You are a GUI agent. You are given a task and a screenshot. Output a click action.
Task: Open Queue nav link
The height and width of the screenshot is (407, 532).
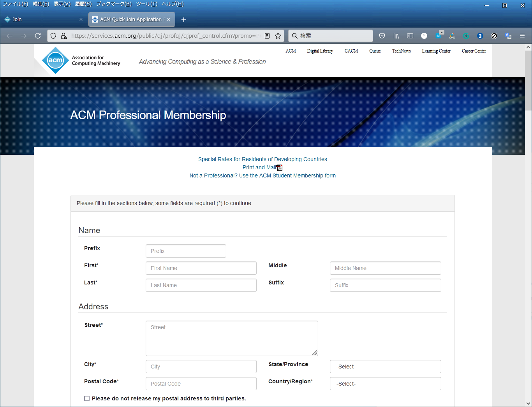pyautogui.click(x=375, y=51)
